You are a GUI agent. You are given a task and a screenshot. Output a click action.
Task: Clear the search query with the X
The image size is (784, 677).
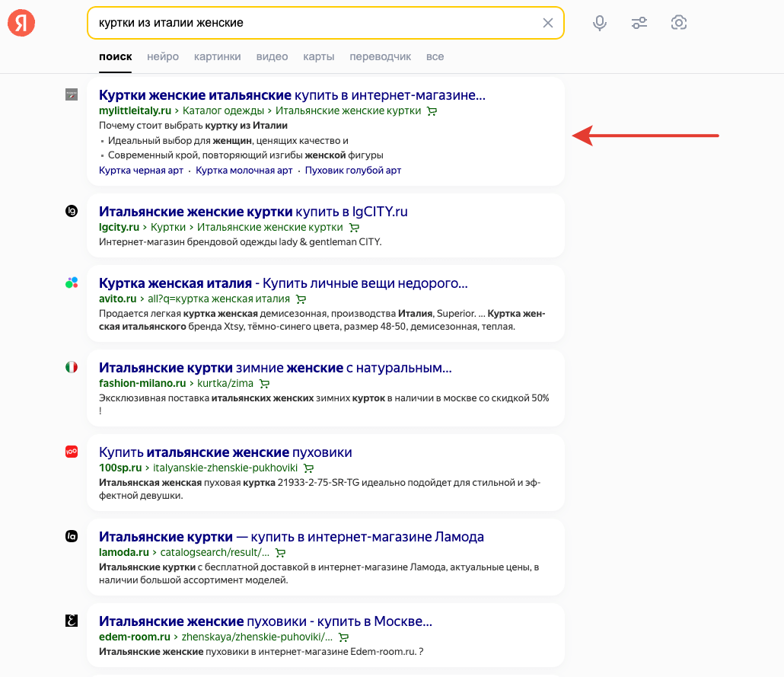point(548,23)
